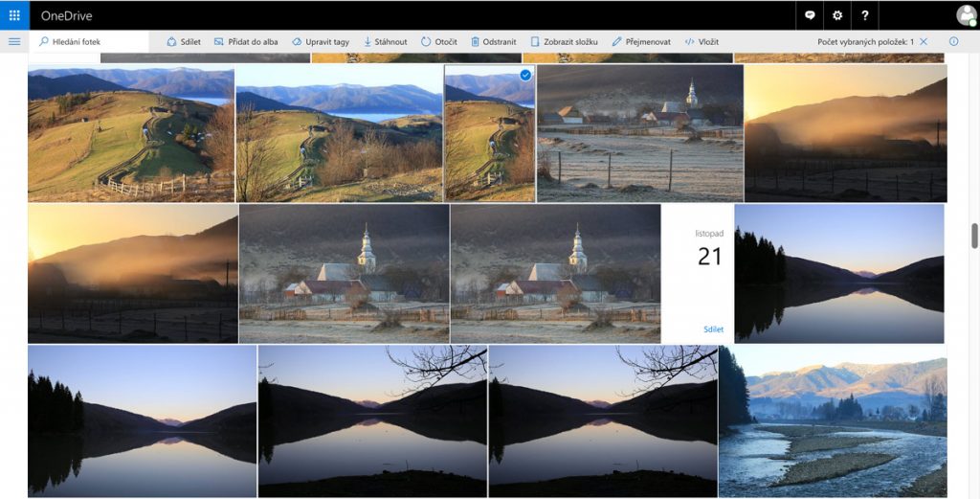Open the frosty river mountain photo
This screenshot has height=499, width=980.
point(832,421)
